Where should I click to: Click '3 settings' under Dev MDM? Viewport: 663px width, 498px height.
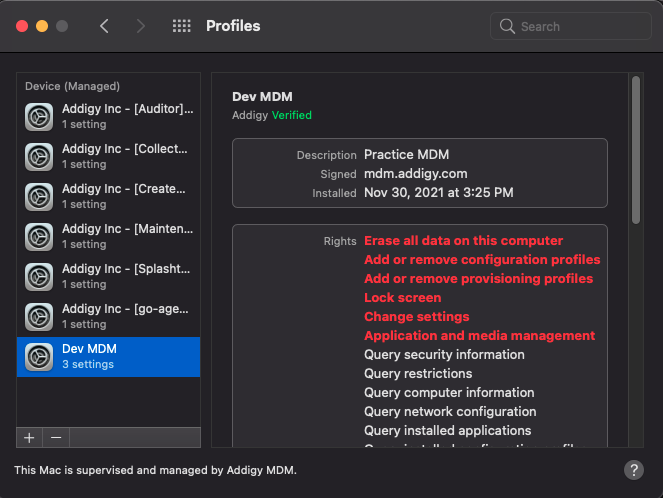click(x=88, y=364)
